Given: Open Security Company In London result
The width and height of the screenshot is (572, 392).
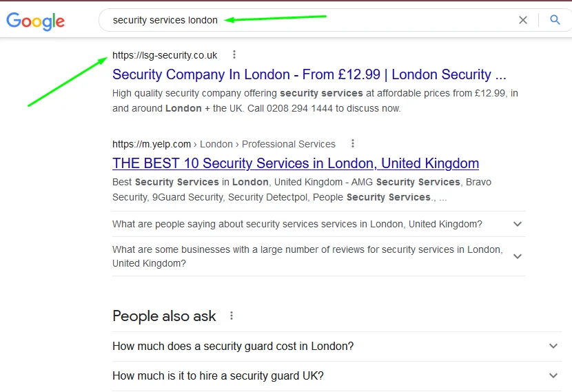Looking at the screenshot, I should [309, 74].
